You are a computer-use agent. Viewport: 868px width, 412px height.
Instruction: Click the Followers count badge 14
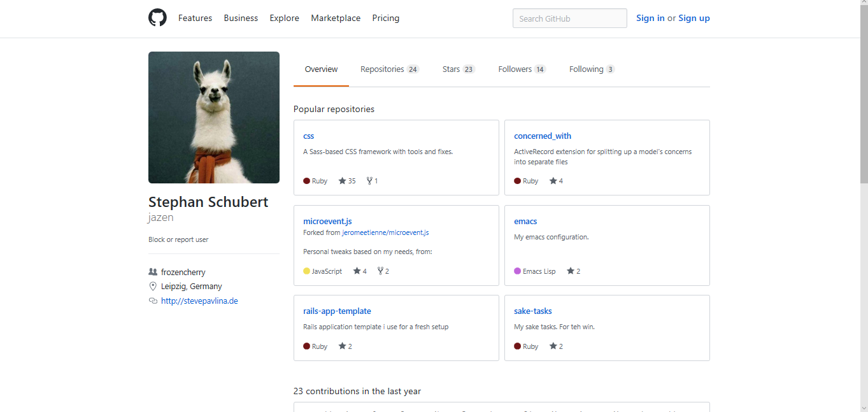540,69
